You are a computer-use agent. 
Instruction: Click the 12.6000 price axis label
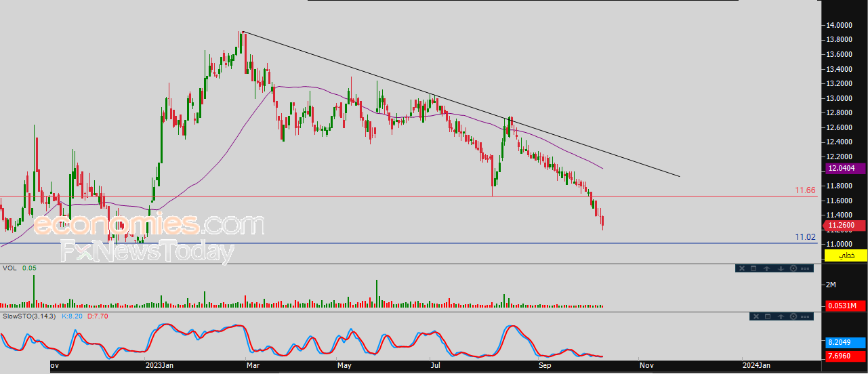(839, 127)
